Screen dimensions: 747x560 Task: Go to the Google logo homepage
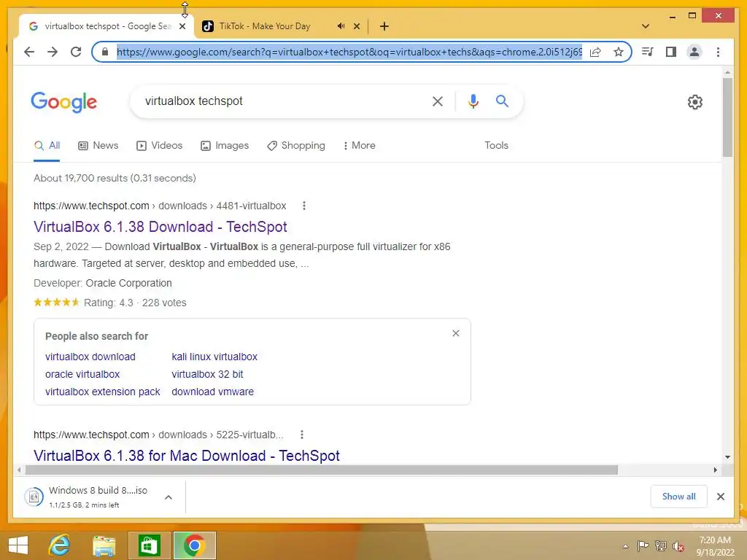[64, 102]
